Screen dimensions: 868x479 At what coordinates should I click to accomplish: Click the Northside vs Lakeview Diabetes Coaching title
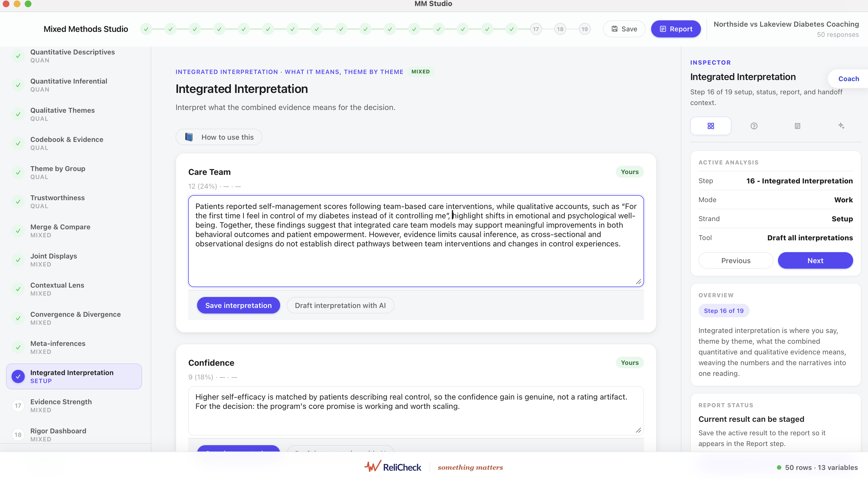click(x=786, y=24)
